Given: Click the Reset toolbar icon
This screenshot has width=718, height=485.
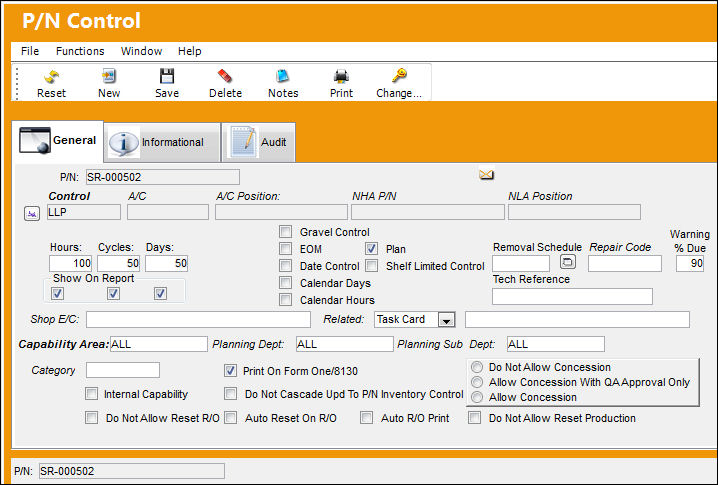Looking at the screenshot, I should 51,76.
